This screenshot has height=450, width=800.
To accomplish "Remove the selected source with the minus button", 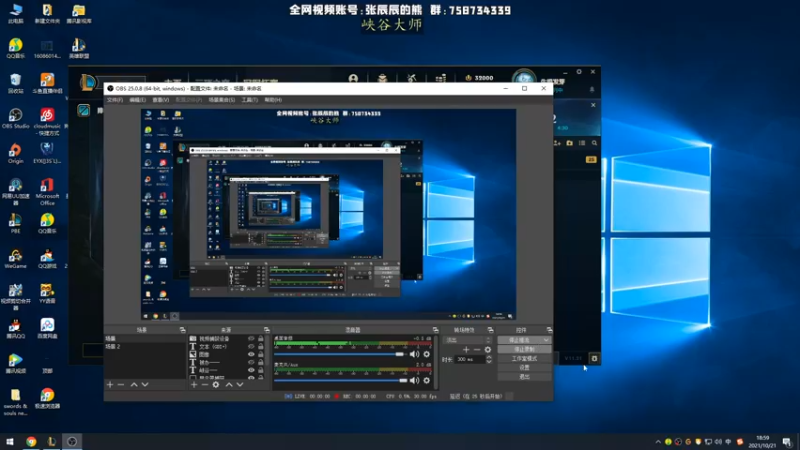I will [x=205, y=385].
